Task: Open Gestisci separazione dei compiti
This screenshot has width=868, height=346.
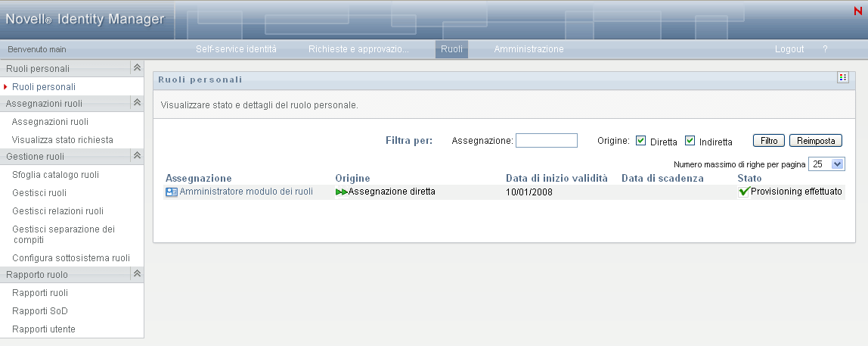Action: (x=64, y=235)
